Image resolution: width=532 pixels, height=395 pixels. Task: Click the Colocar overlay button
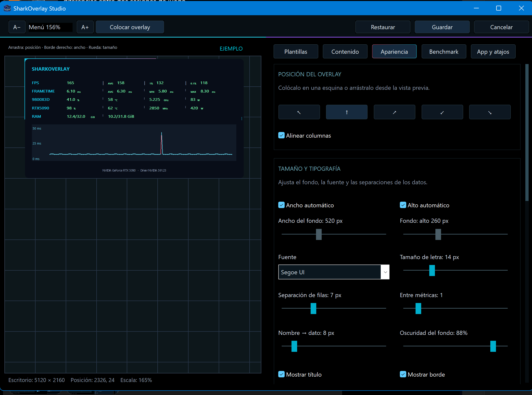(x=130, y=27)
